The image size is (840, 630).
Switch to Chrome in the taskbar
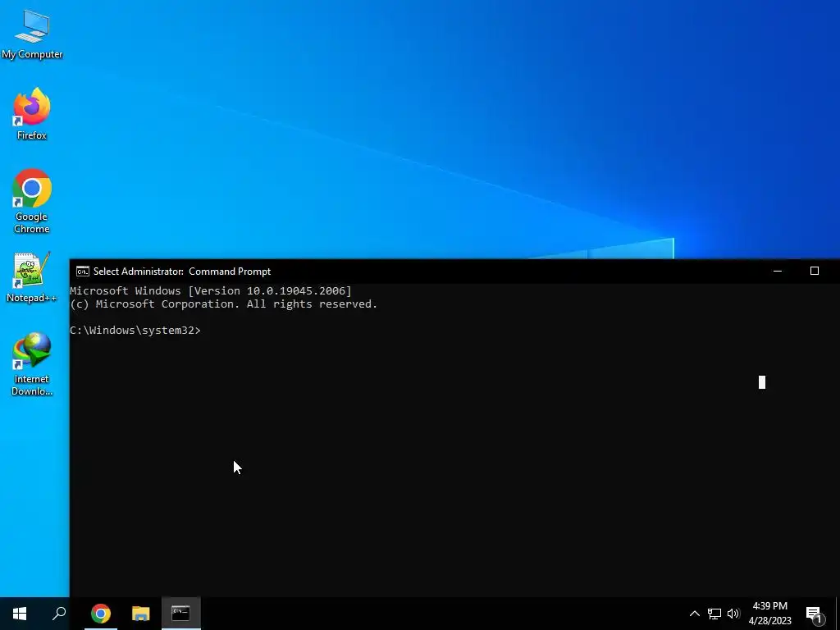(x=101, y=614)
